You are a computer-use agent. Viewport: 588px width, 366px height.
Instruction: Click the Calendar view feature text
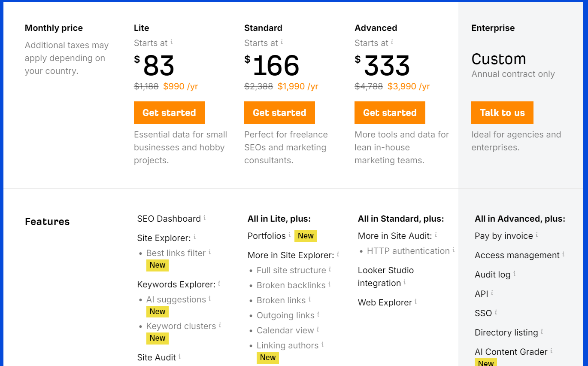(x=285, y=330)
